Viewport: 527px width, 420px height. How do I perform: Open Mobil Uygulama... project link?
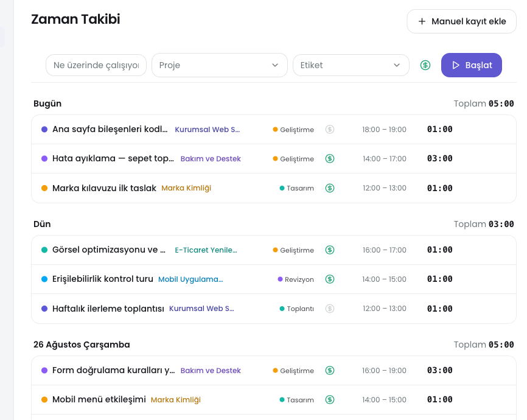click(x=190, y=279)
